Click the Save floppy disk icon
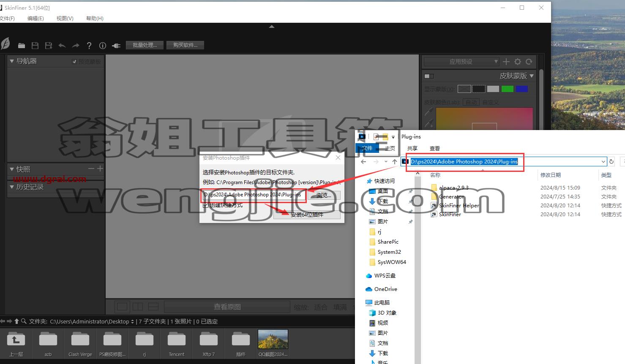This screenshot has height=364, width=625. (35, 46)
